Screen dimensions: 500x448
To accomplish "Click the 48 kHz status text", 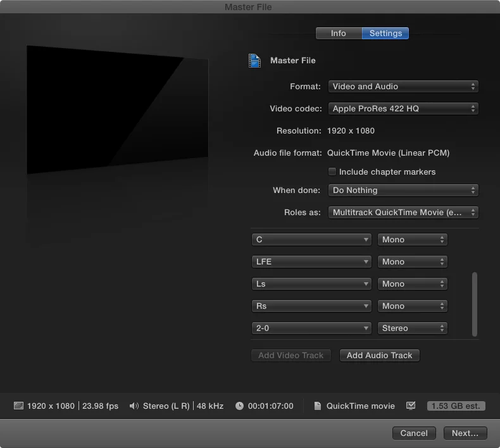I will [210, 406].
